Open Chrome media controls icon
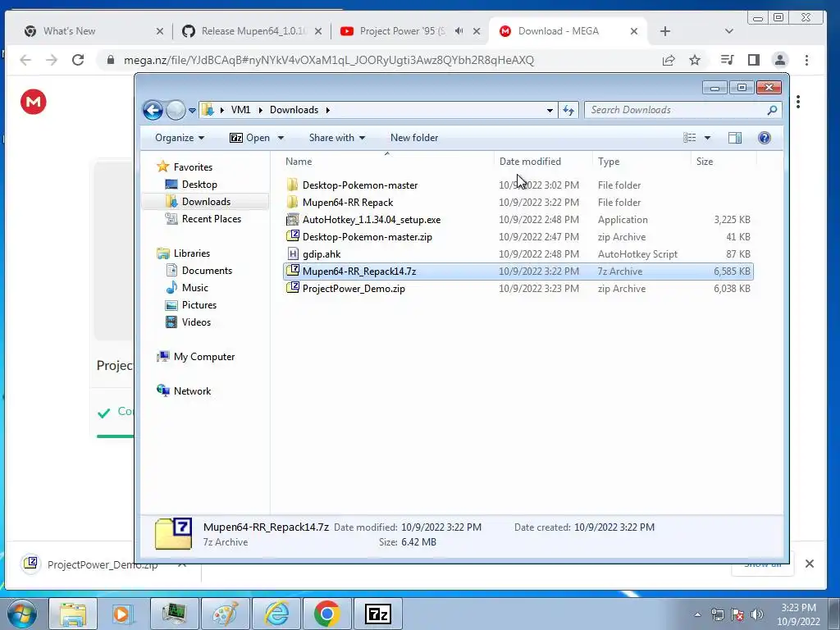Viewport: 840px width, 630px height. click(x=727, y=60)
